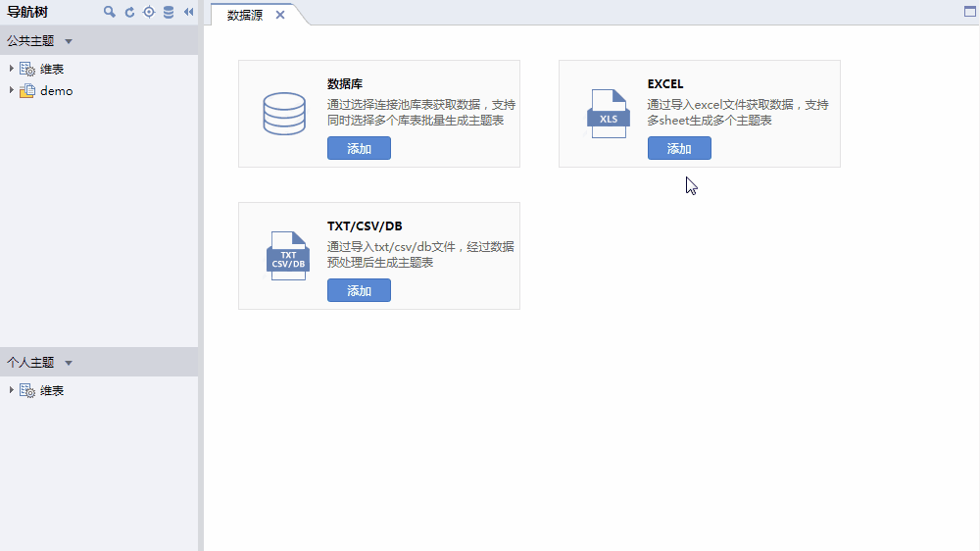Click the EXCEL card title
The width and height of the screenshot is (980, 551).
point(665,83)
